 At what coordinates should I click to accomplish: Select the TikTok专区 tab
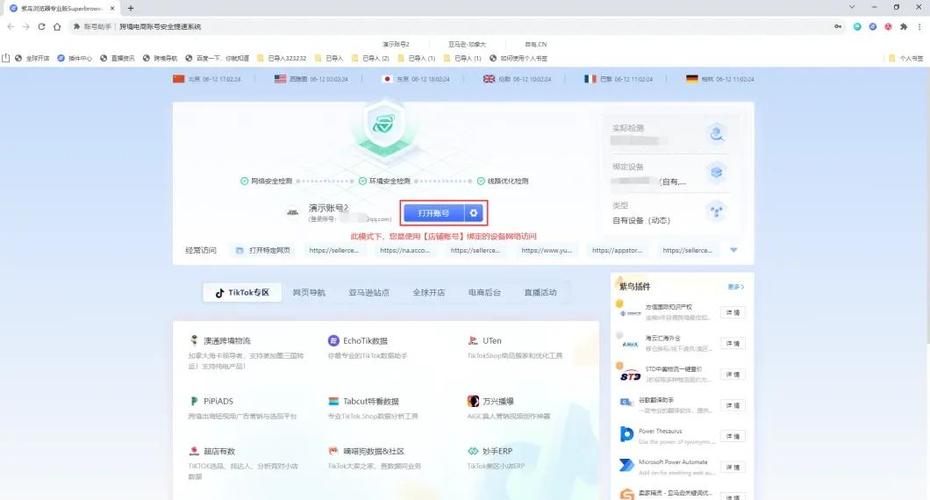(242, 292)
